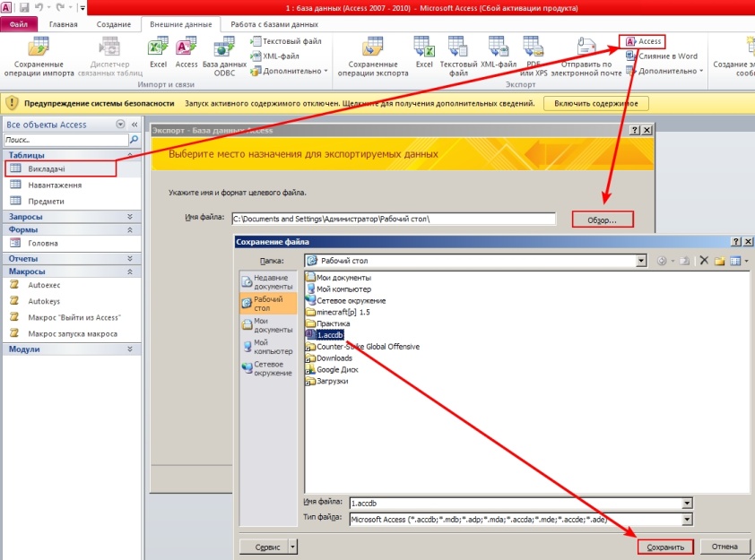This screenshot has height=560, width=755.
Task: Open the Тип файла dropdown
Action: 687,520
